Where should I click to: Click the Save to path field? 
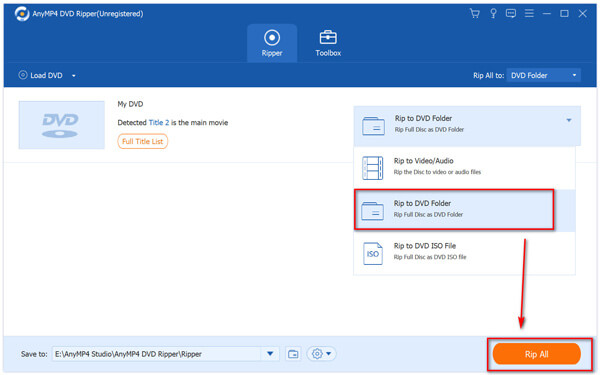(157, 354)
